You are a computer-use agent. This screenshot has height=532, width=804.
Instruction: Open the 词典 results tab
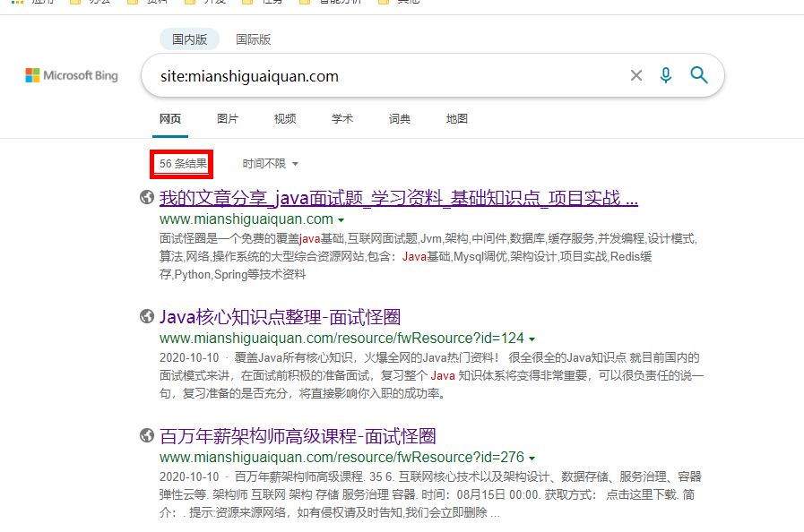[x=400, y=119]
